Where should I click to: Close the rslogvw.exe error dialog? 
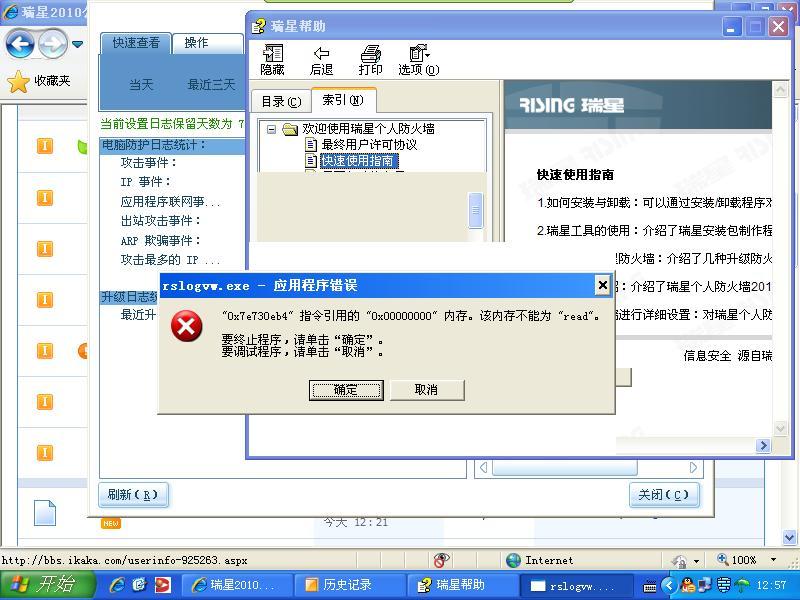[603, 285]
